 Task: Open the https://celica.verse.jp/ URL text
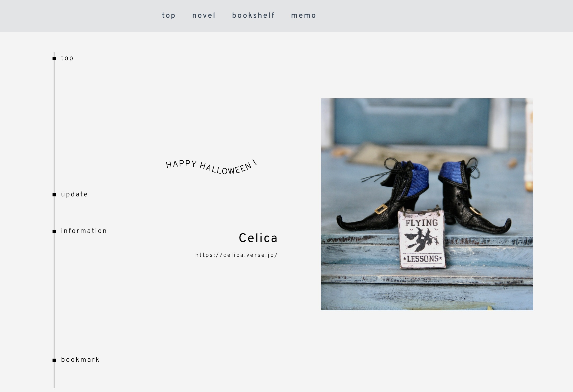[x=236, y=255]
